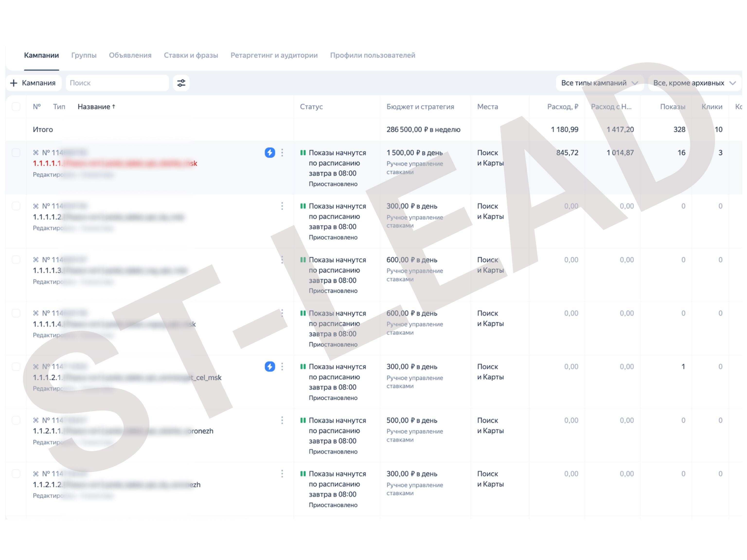This screenshot has height=560, width=747.
Task: Click green pause status icon for campaign 1.1.1.1.1.
Action: [303, 153]
